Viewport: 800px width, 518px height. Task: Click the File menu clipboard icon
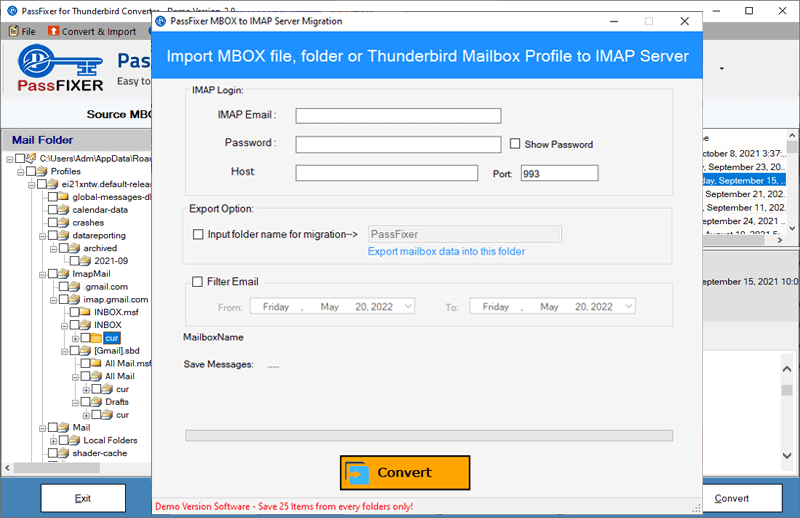[x=14, y=31]
